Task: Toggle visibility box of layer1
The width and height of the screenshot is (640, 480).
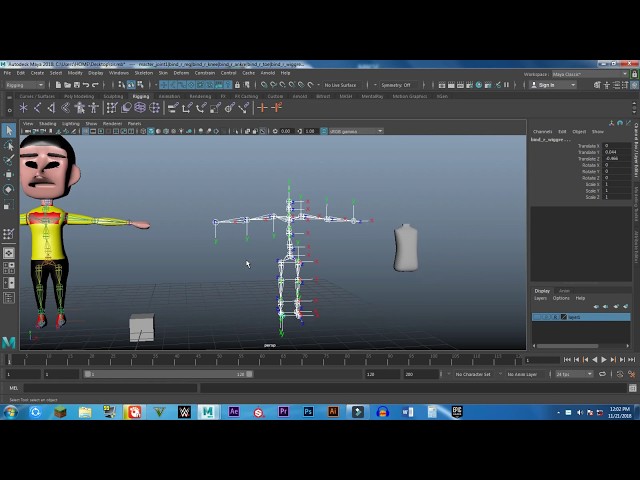Action: tap(538, 317)
